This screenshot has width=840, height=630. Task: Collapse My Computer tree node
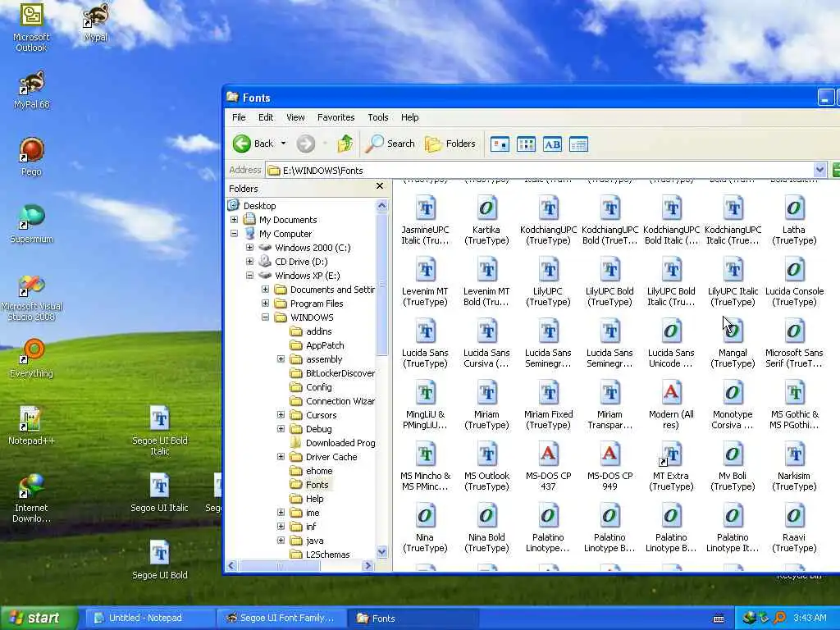point(234,234)
